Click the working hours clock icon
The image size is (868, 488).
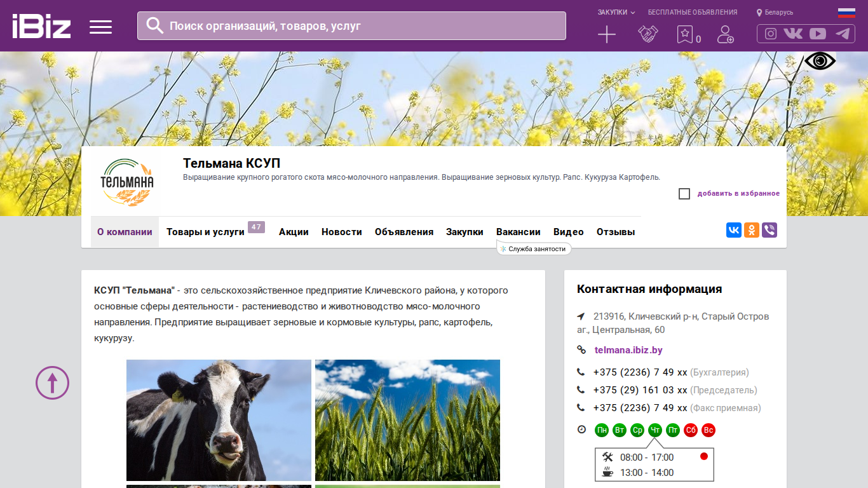[x=581, y=430]
